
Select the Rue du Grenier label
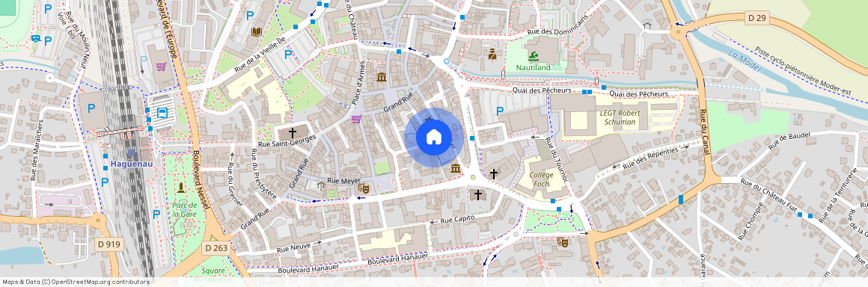pos(234,184)
